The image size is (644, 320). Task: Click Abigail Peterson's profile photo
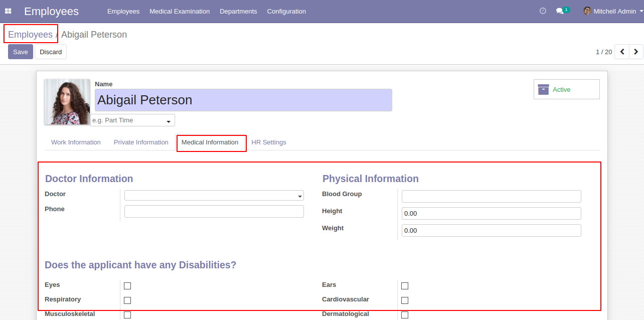click(67, 102)
